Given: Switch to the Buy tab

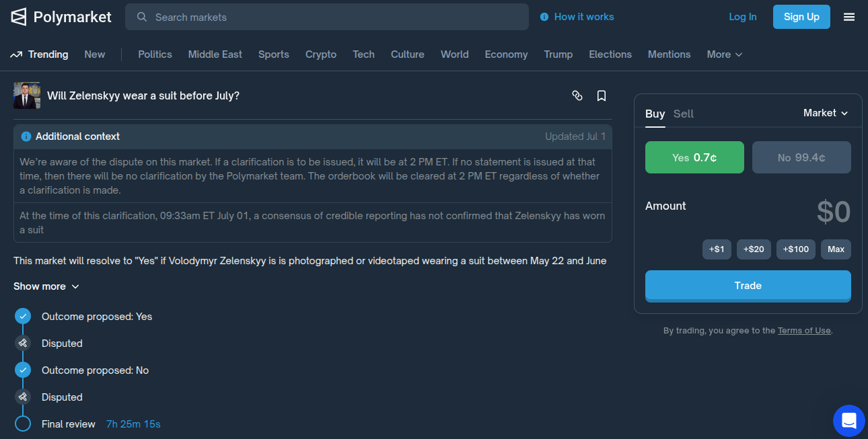Looking at the screenshot, I should (655, 114).
